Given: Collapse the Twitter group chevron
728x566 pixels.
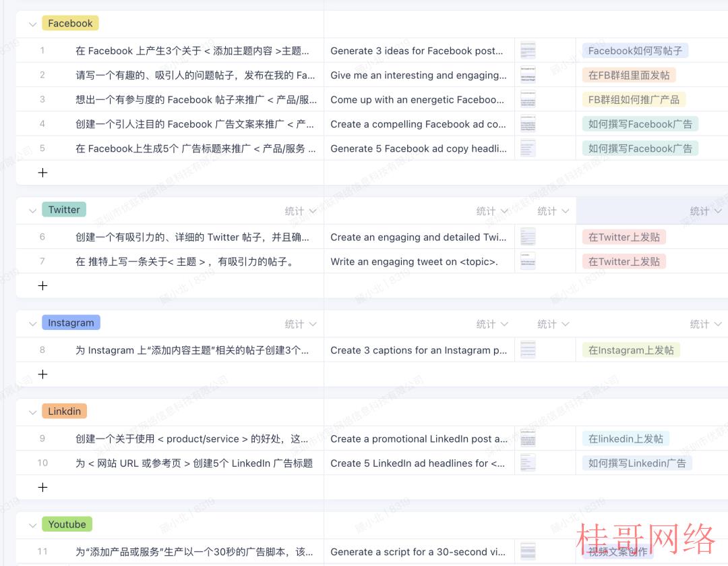Looking at the screenshot, I should (x=32, y=210).
